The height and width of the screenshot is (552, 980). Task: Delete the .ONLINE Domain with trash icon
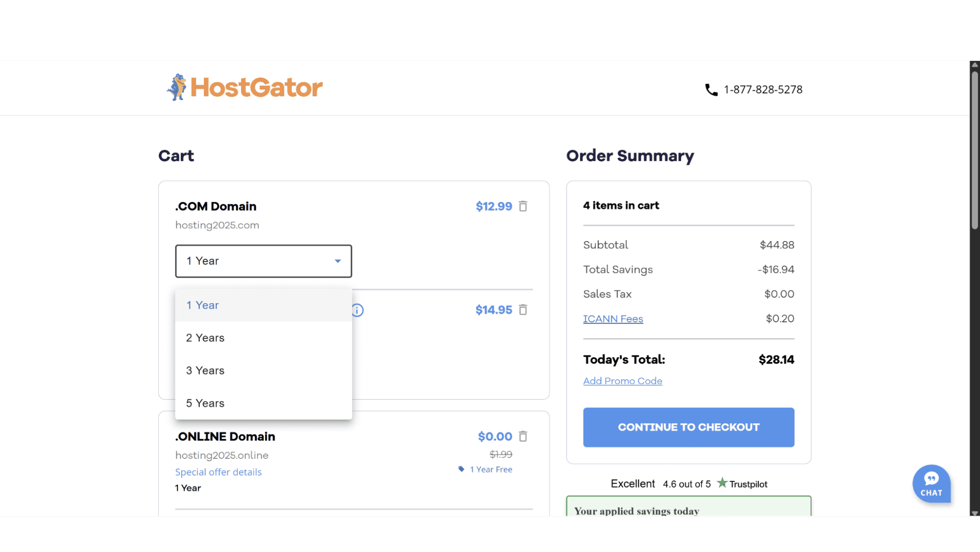[x=523, y=436]
